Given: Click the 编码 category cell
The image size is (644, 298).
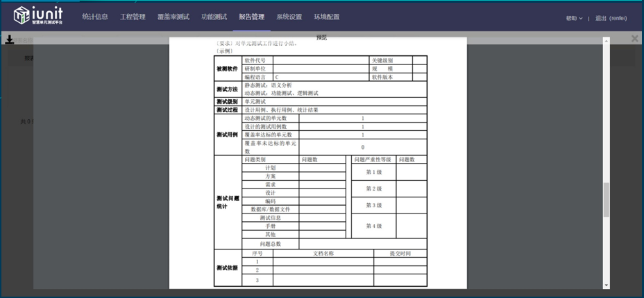Looking at the screenshot, I should pyautogui.click(x=270, y=201).
